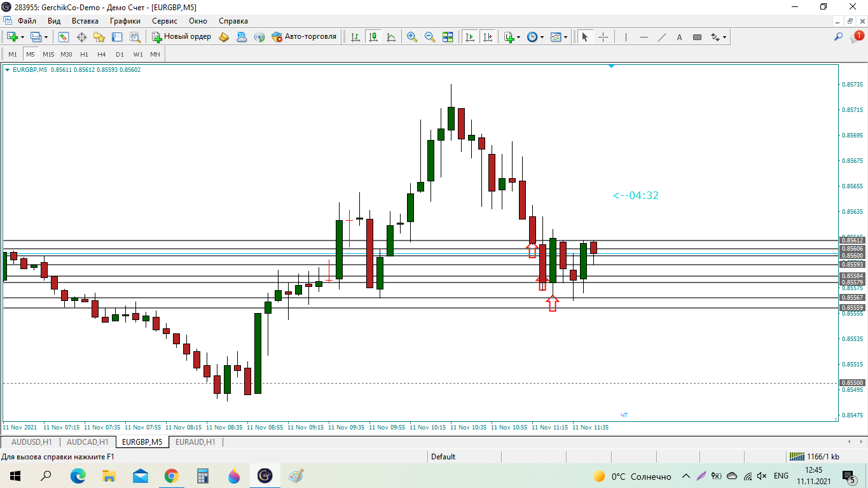Switch to the EURAUD,H1 chart tab
Viewport: 868px width, 488px height.
pos(195,442)
